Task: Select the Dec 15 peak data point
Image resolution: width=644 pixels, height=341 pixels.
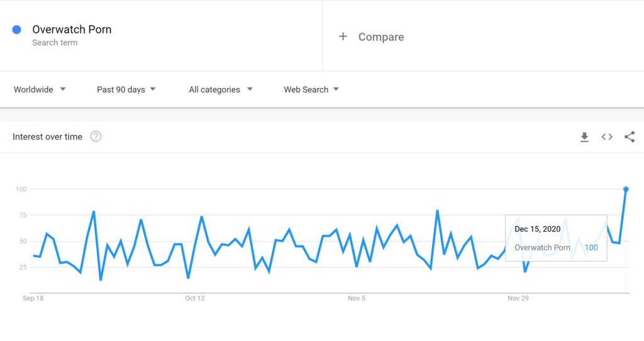Action: click(626, 189)
